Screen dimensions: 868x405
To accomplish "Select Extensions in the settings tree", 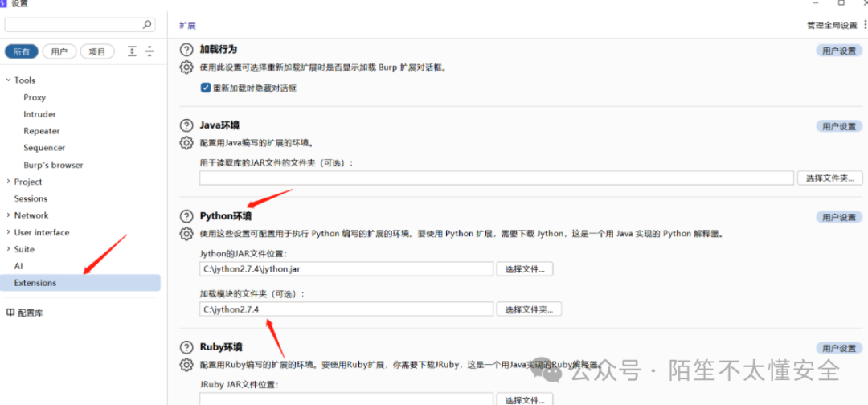I will click(x=80, y=283).
